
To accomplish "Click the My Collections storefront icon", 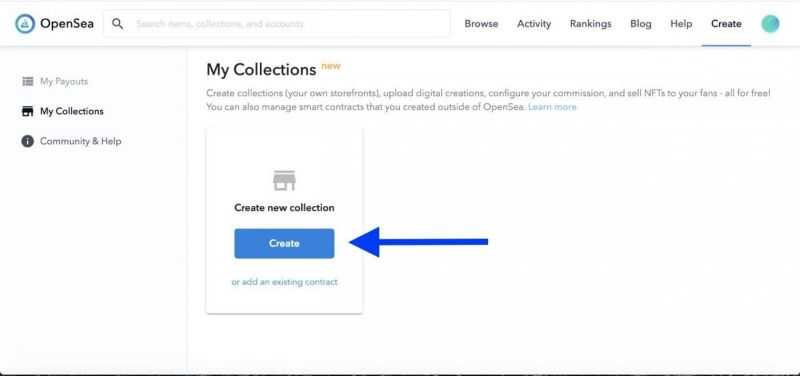I will tap(28, 111).
